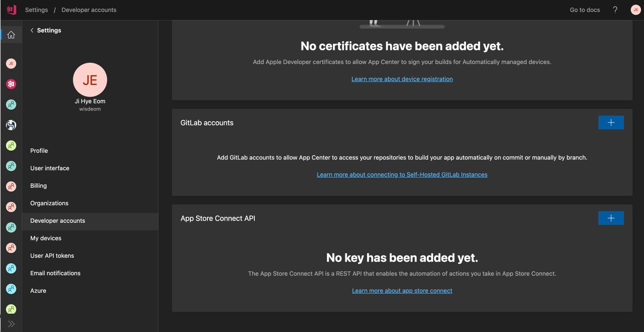Open the green organization icon below the S-logo icon
This screenshot has height=332, width=644.
pos(11,146)
